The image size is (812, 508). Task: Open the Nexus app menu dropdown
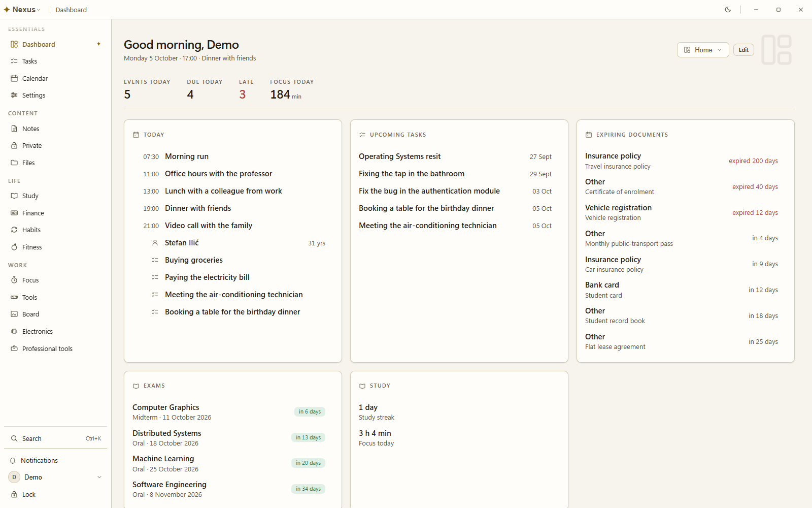point(22,10)
